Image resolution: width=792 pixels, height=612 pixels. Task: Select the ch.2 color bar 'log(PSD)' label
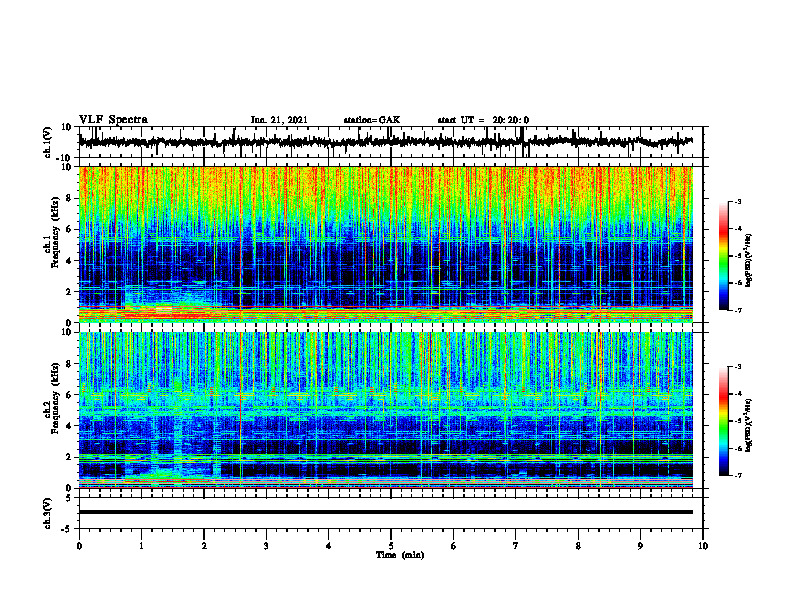tap(749, 425)
